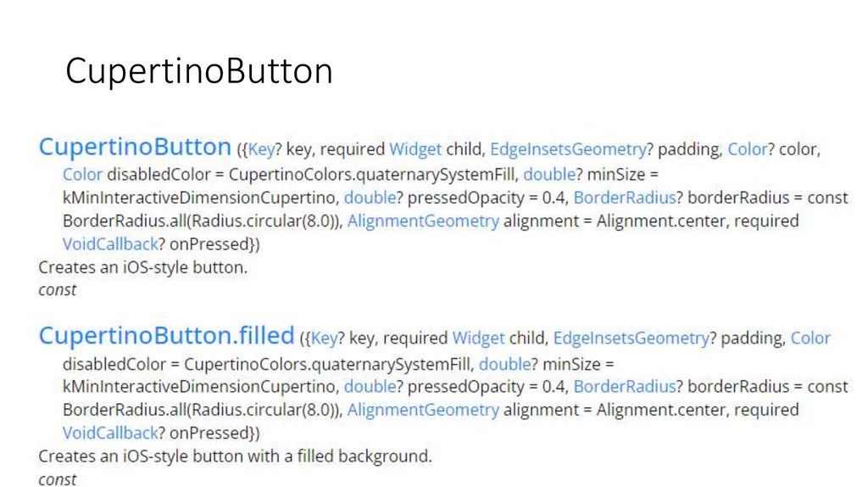Click EdgeInsetsGeometry link in CupertinoButton.filled signature
The image size is (868, 487).
click(x=631, y=339)
